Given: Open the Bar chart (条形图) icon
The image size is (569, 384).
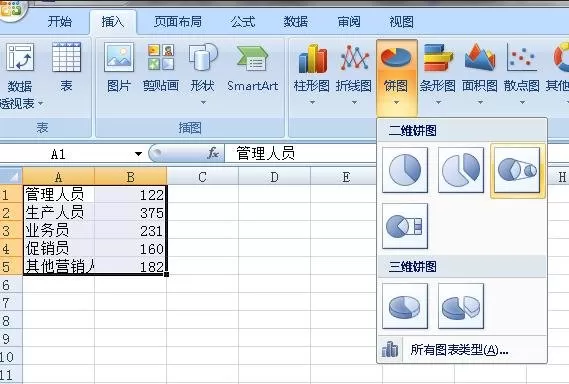Looking at the screenshot, I should point(438,57).
